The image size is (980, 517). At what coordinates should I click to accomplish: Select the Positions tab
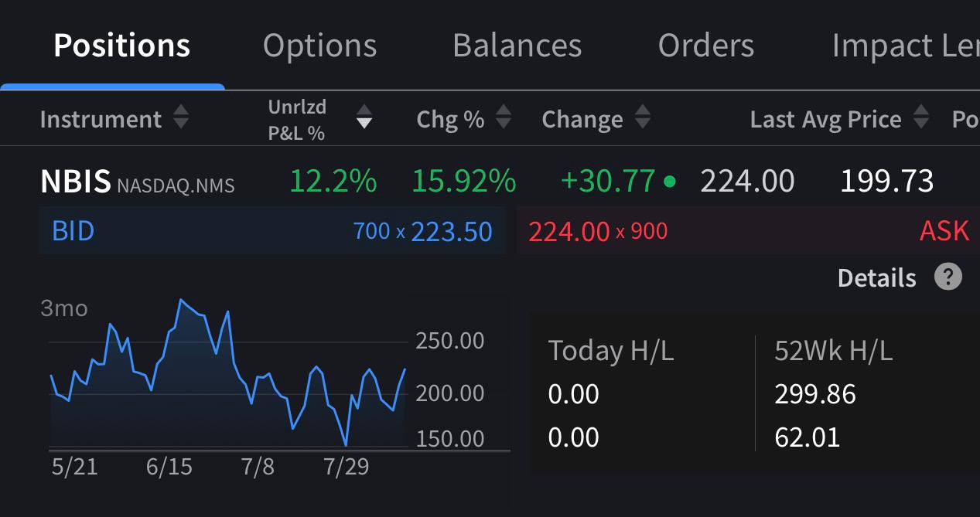coord(121,46)
